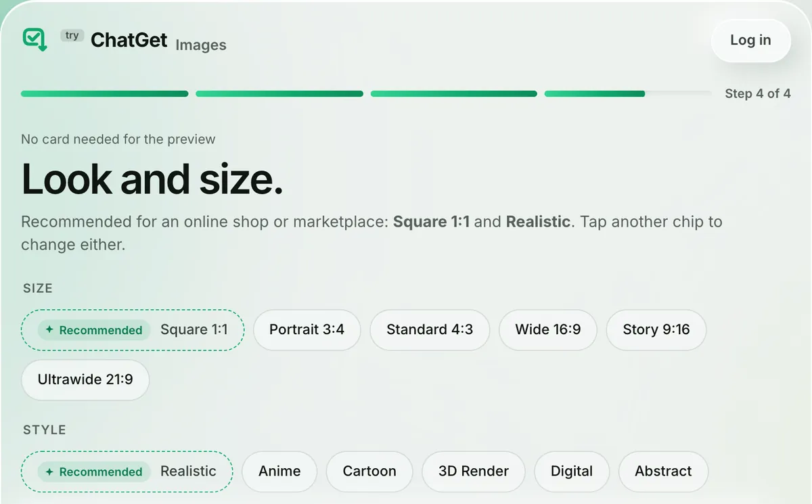Screen dimensions: 812x504
Task: Click the Recommended sparkle icon in Square chip
Action: (x=49, y=330)
